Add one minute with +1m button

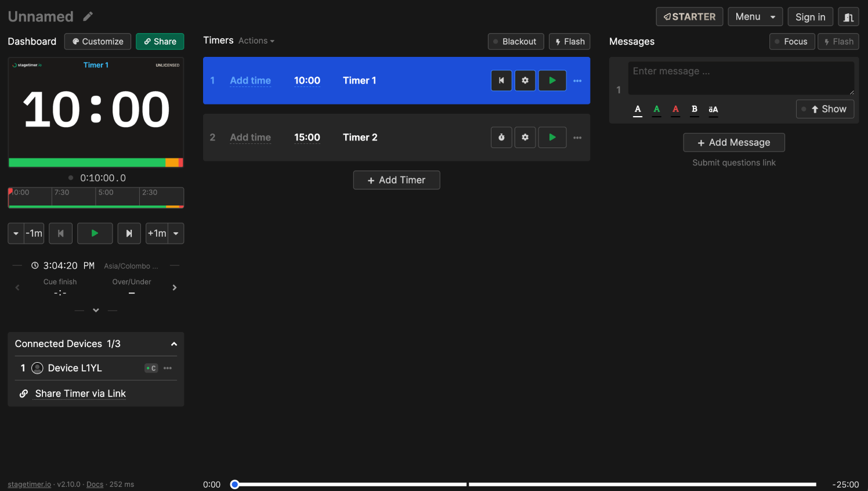(157, 233)
